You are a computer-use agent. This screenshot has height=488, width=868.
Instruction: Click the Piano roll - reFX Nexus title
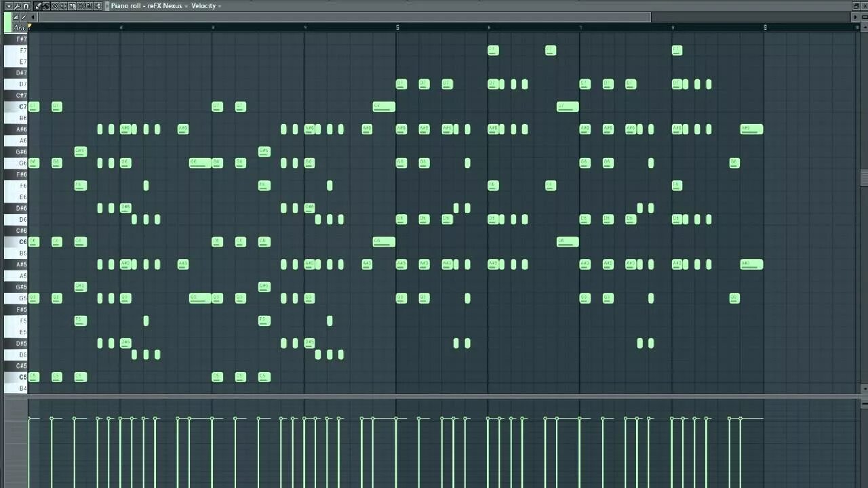click(x=146, y=6)
